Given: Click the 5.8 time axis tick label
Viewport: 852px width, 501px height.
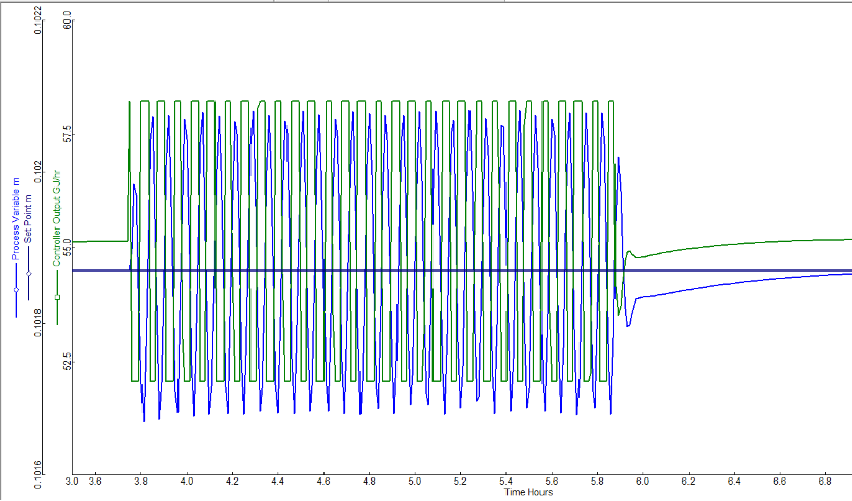Looking at the screenshot, I should (x=597, y=481).
